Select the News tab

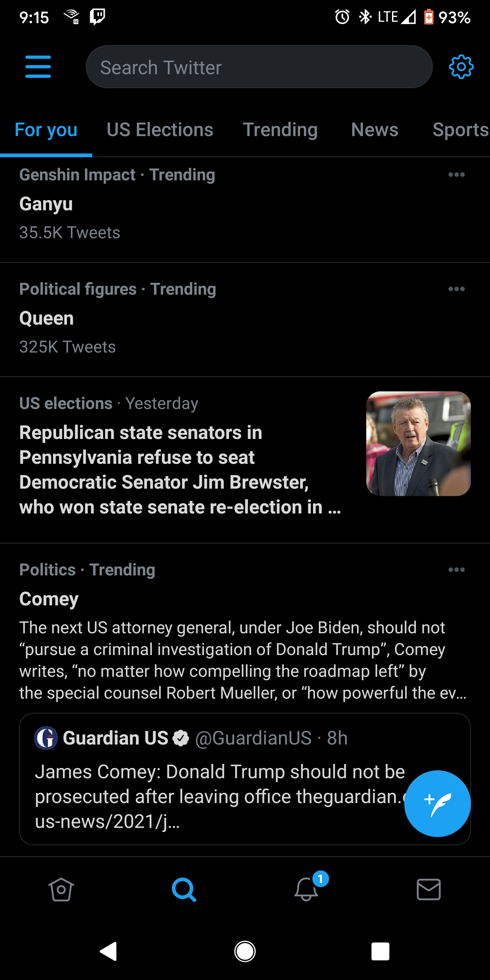coord(374,130)
